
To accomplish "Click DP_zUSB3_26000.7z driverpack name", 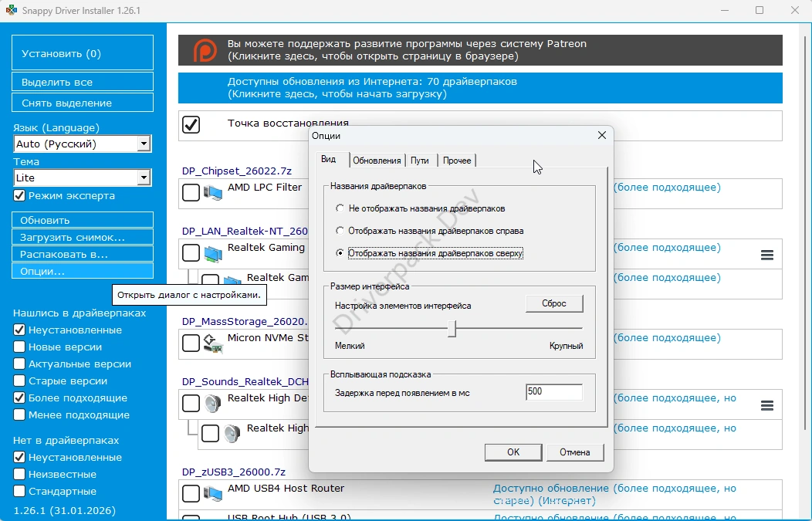I will [234, 472].
